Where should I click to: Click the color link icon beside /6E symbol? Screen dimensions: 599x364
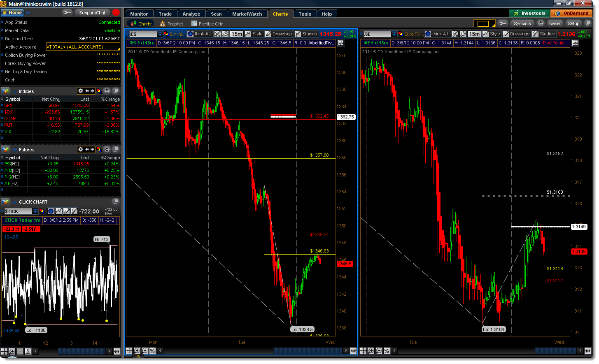401,34
